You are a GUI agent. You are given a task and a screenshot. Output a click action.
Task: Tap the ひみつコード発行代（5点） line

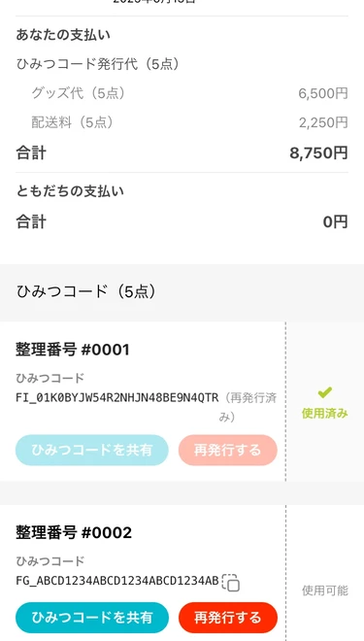pyautogui.click(x=98, y=64)
